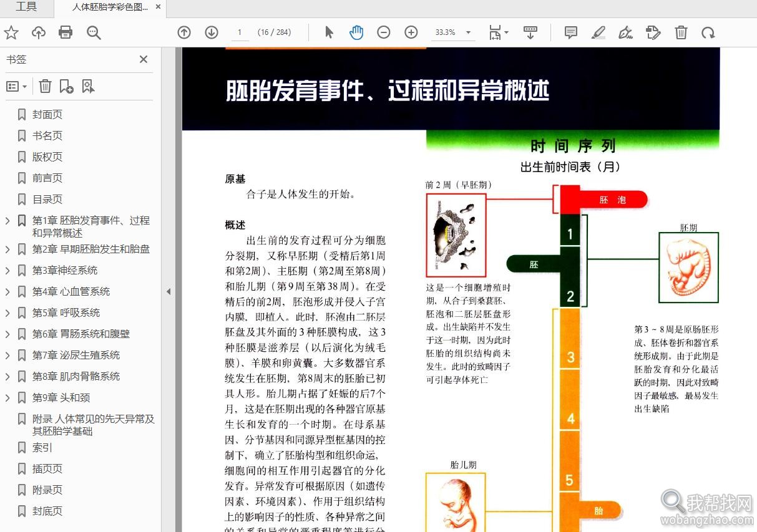
Task: Click the scrolling mode keyboard icon
Action: click(x=530, y=32)
